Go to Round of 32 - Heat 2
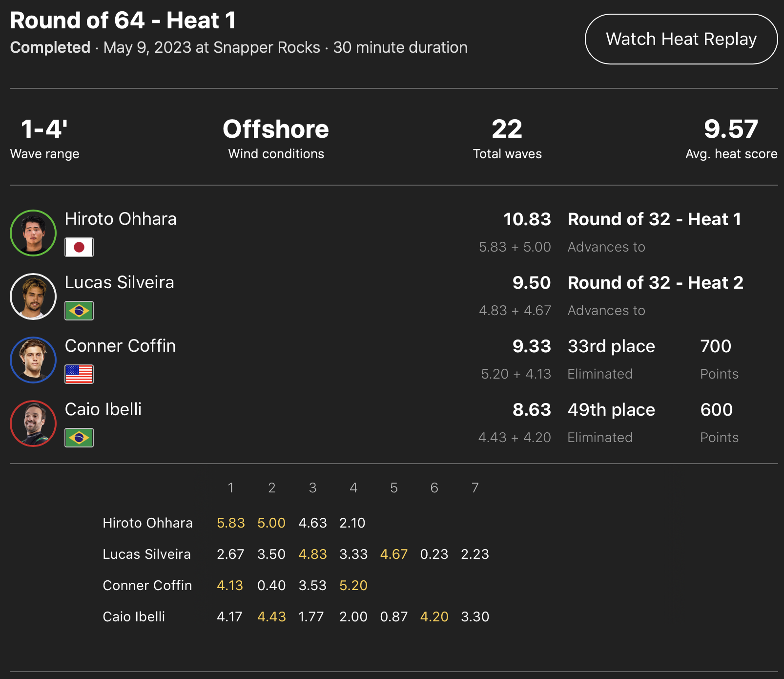This screenshot has height=679, width=784. 655,283
